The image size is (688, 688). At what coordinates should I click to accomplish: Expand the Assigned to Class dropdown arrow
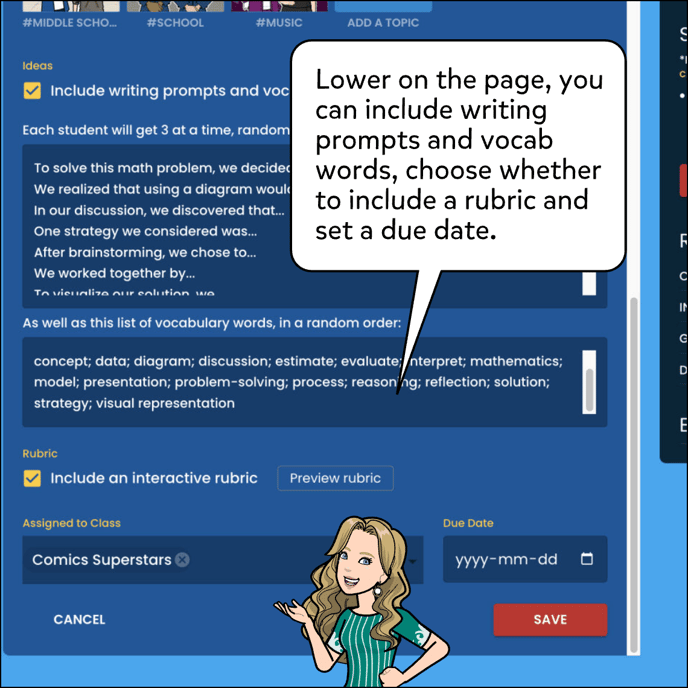pyautogui.click(x=412, y=561)
